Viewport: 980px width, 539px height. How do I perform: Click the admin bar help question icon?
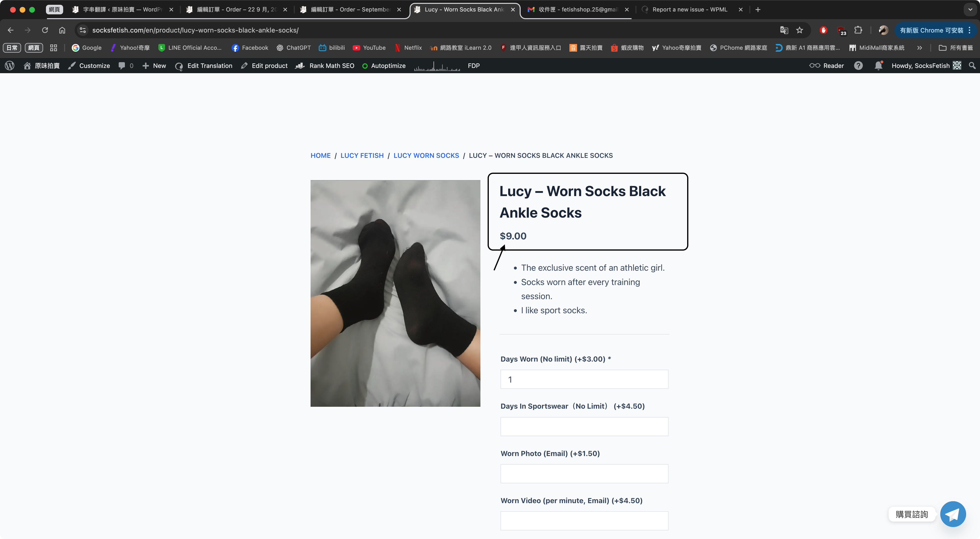(858, 66)
